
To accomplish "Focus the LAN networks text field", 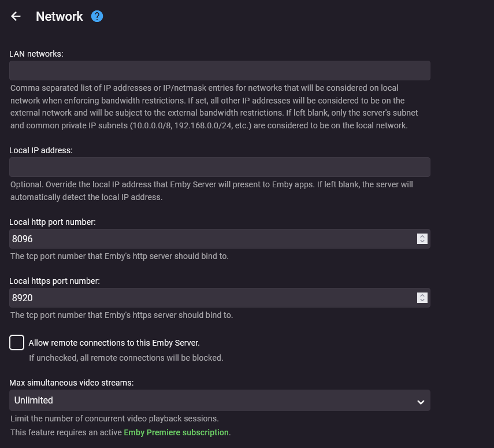I will (220, 71).
